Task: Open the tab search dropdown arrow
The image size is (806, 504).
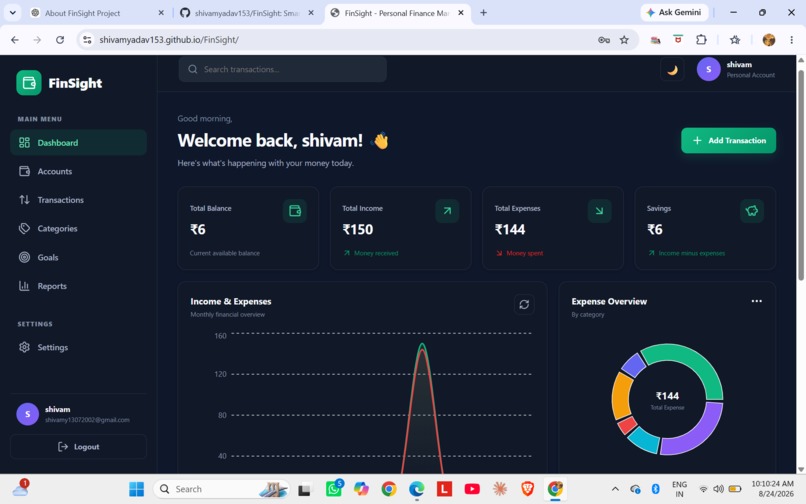Action: coord(13,13)
